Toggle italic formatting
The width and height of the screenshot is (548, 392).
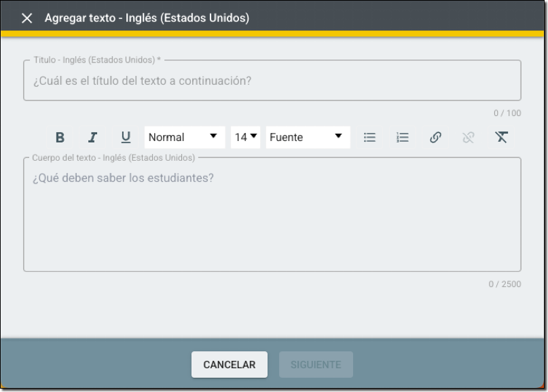tap(92, 137)
